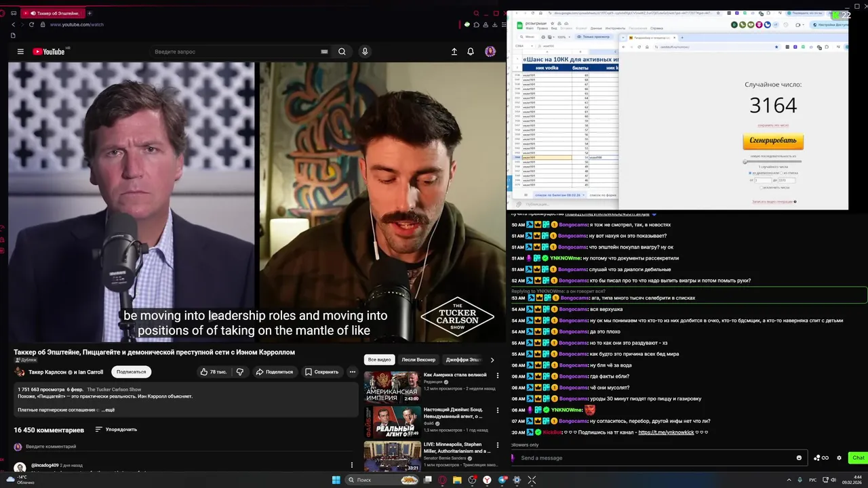Open YouTube notifications bell
The width and height of the screenshot is (868, 488).
click(471, 52)
